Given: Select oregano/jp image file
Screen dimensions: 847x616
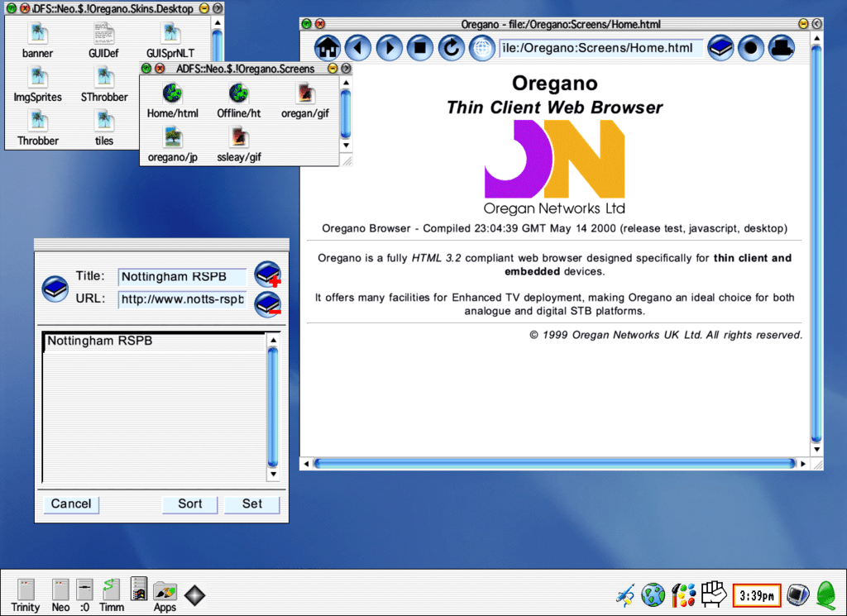Looking at the screenshot, I should pos(172,144).
